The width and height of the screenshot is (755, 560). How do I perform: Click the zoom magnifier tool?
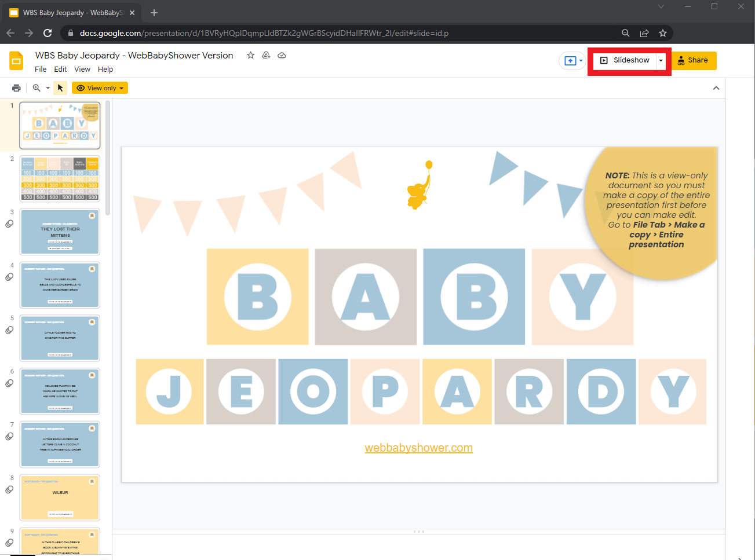pyautogui.click(x=37, y=88)
